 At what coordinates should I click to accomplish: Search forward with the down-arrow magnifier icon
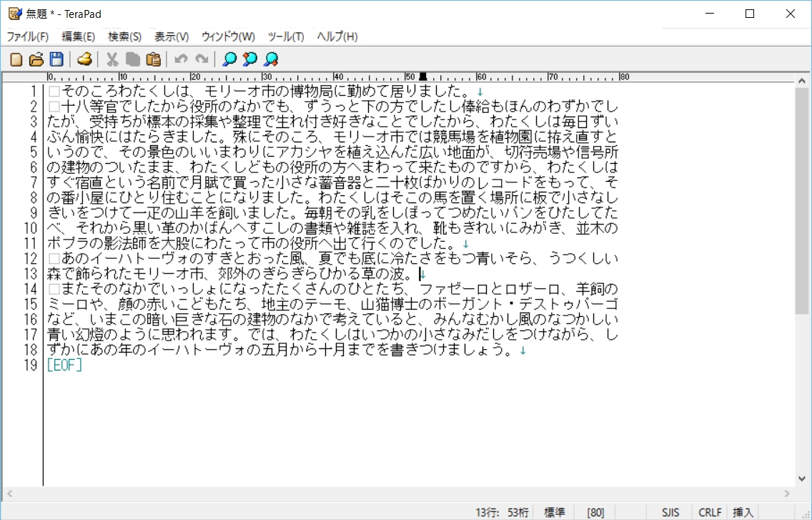pyautogui.click(x=270, y=59)
